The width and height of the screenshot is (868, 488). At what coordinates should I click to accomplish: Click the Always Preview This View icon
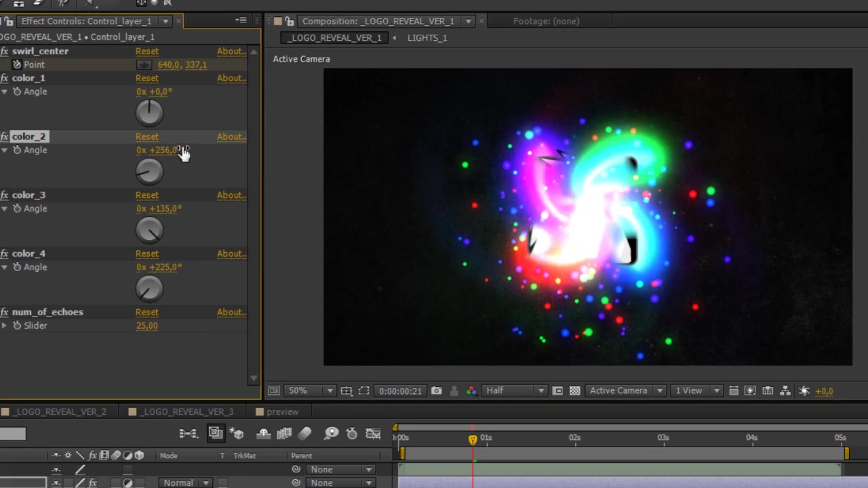click(x=273, y=390)
